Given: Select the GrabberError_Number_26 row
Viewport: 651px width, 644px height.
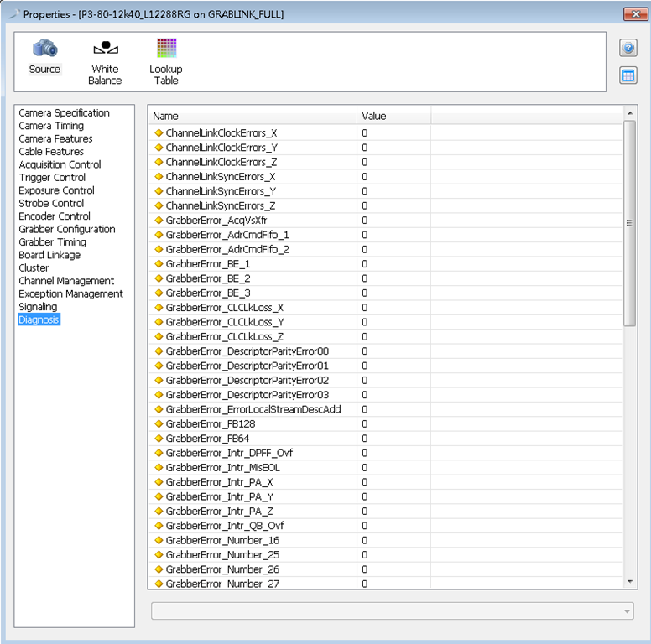Looking at the screenshot, I should 386,569.
